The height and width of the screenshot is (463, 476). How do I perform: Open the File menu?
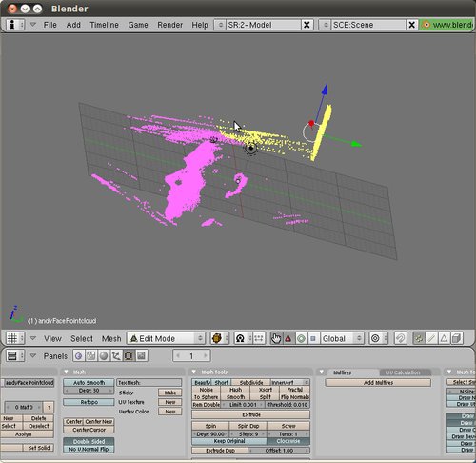tap(50, 25)
